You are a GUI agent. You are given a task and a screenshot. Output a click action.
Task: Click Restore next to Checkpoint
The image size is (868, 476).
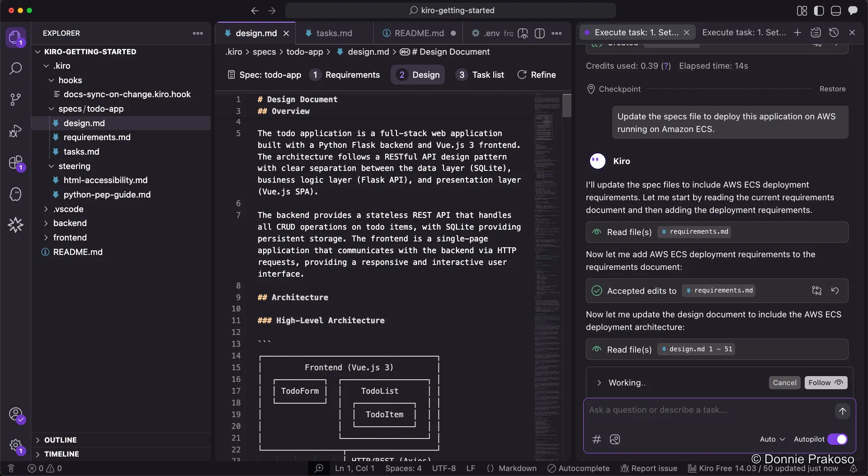click(832, 89)
